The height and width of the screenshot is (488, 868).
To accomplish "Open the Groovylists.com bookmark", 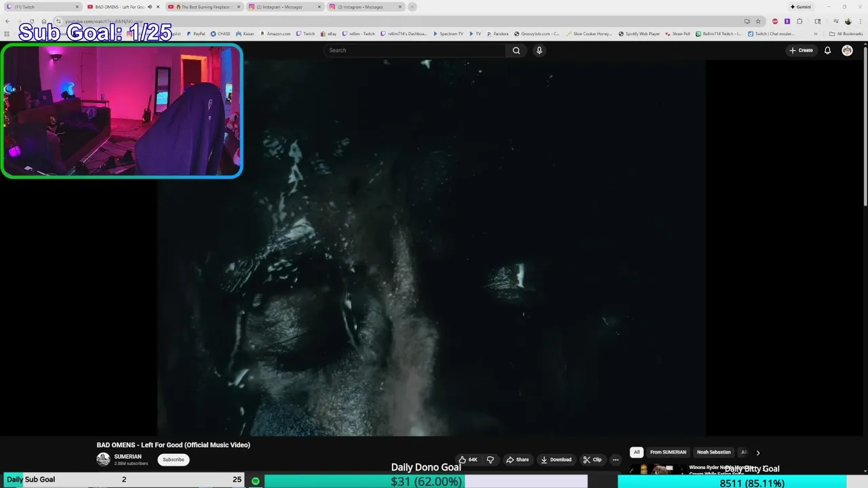I will coord(536,33).
